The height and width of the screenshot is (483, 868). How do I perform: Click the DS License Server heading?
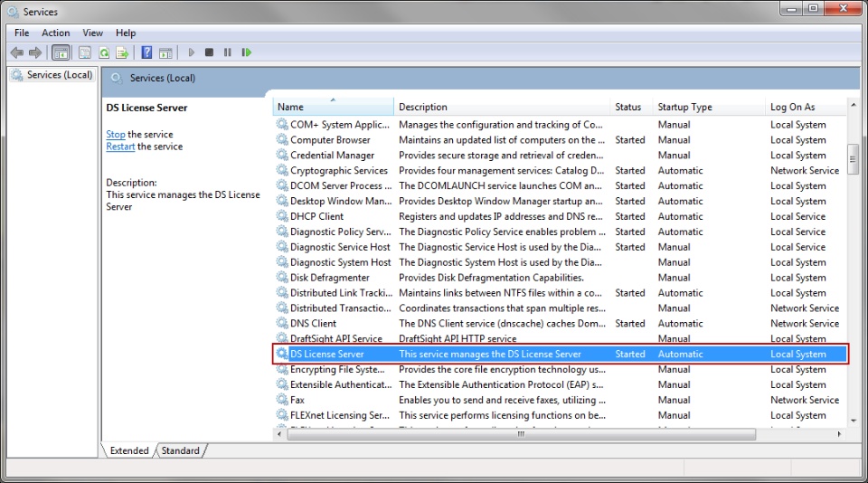(146, 108)
